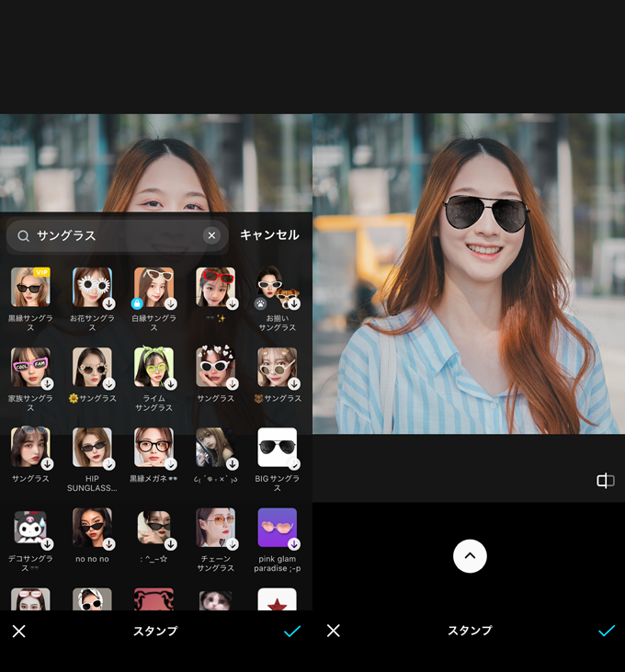The width and height of the screenshot is (625, 672).
Task: Expand sticker panel with up chevron
Action: 470,555
